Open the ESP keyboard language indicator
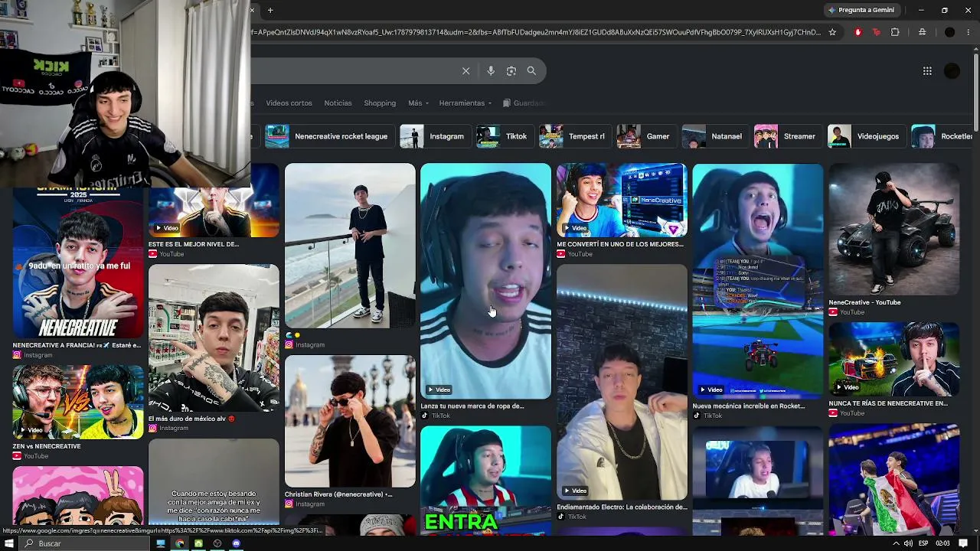980x551 pixels. click(923, 543)
